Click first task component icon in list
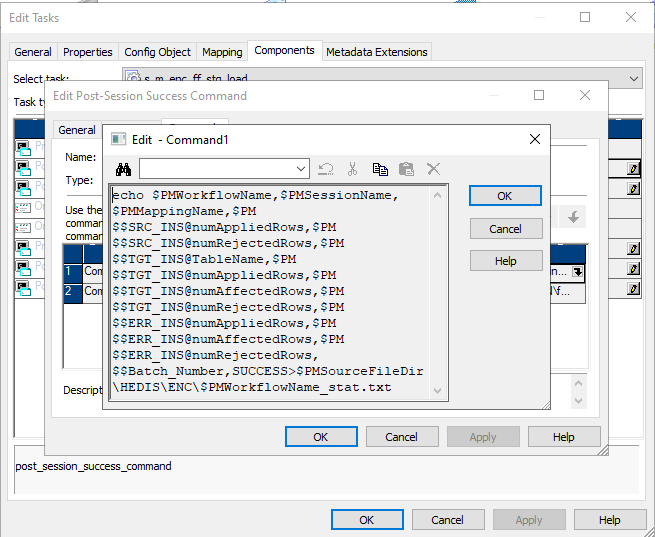The width and height of the screenshot is (655, 537). 23,148
